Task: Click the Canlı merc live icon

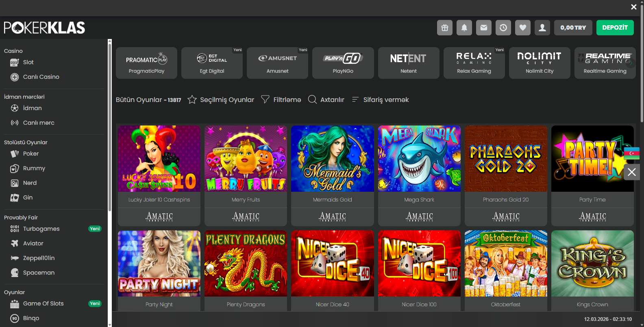Action: click(15, 123)
